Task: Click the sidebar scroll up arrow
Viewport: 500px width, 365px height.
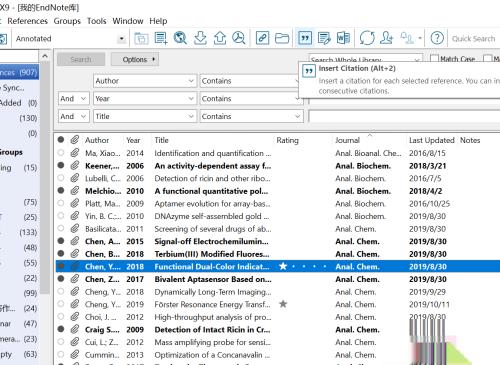Action: pos(45,56)
